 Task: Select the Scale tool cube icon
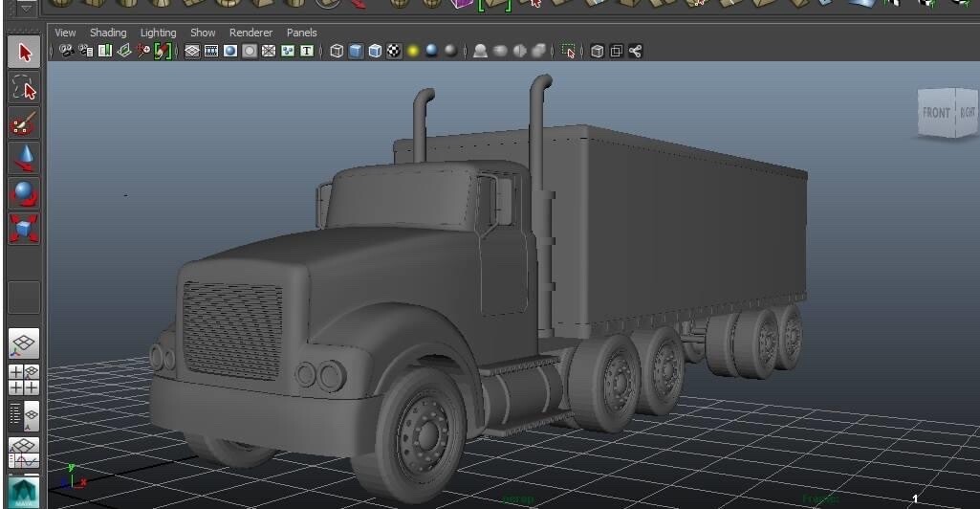click(x=24, y=228)
